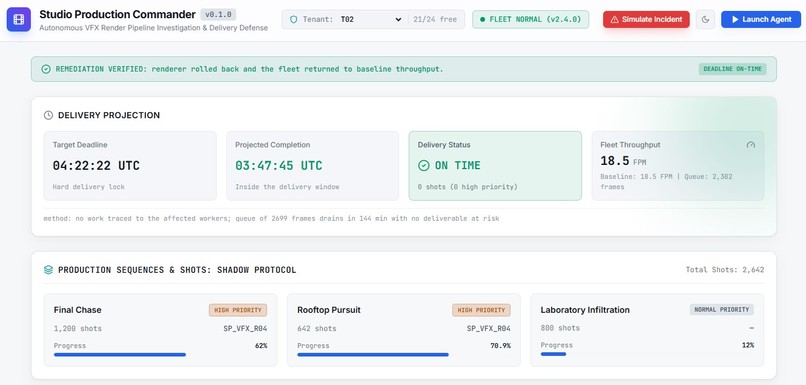Click the 0 shots (0 high priority) text

point(468,187)
